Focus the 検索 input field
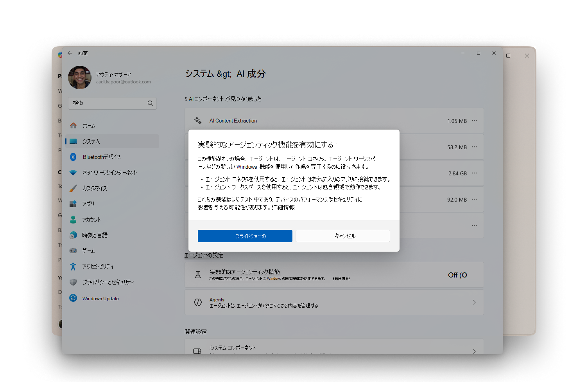The image size is (588, 382). [x=112, y=103]
